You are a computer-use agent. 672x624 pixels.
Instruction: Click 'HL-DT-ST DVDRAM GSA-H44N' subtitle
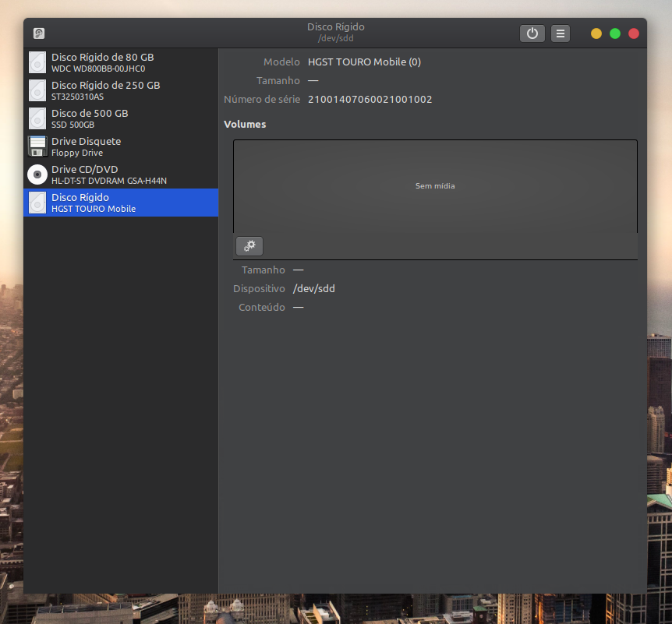point(109,181)
